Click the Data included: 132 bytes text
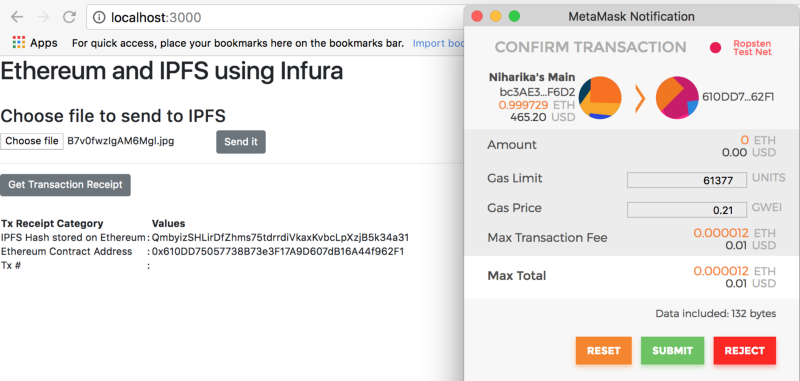 pos(715,314)
